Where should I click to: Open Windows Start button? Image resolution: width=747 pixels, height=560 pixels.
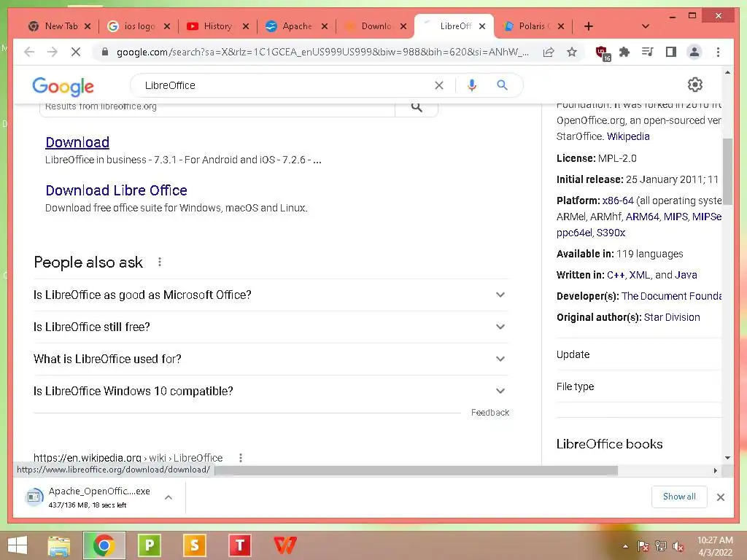tap(18, 545)
